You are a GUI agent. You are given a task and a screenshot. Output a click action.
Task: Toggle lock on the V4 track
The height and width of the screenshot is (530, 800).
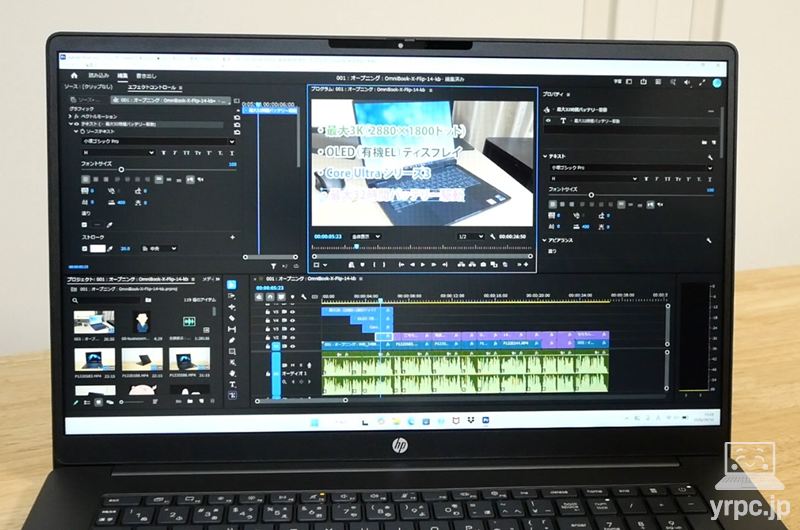point(267,320)
